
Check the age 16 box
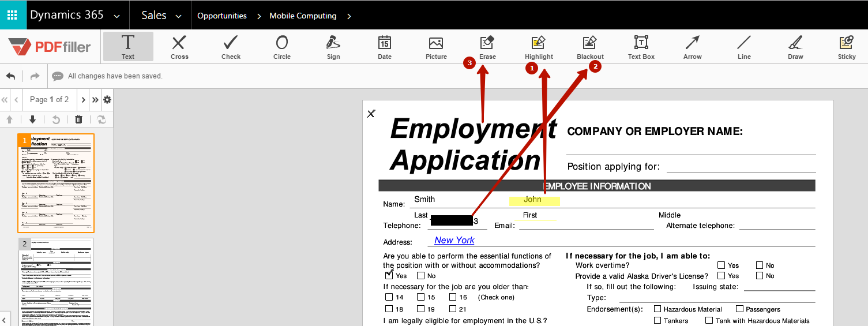[x=453, y=297]
